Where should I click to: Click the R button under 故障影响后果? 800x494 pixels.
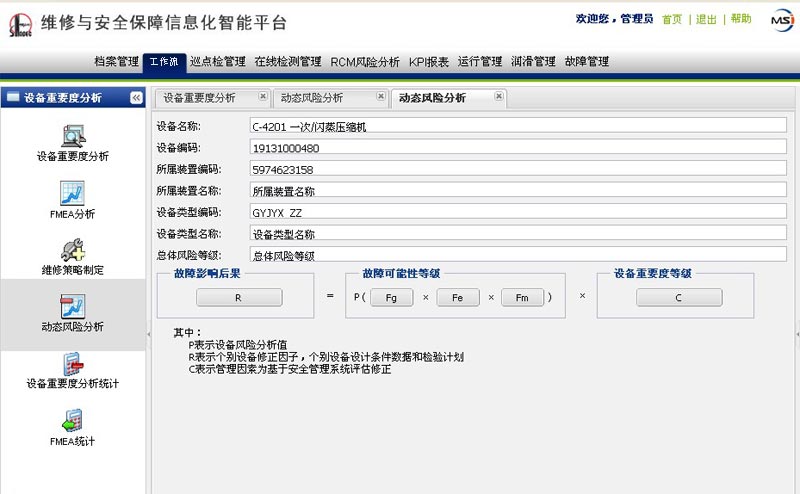[238, 297]
